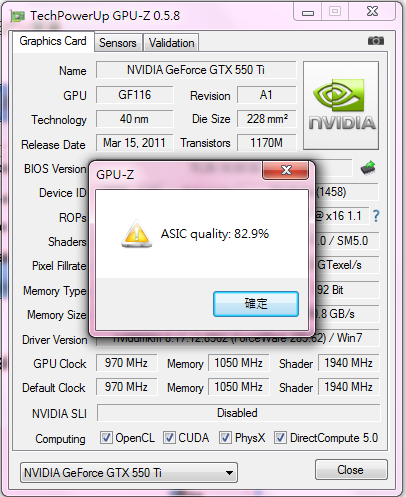
Task: Toggle the CUDA checkbox
Action: [169, 437]
